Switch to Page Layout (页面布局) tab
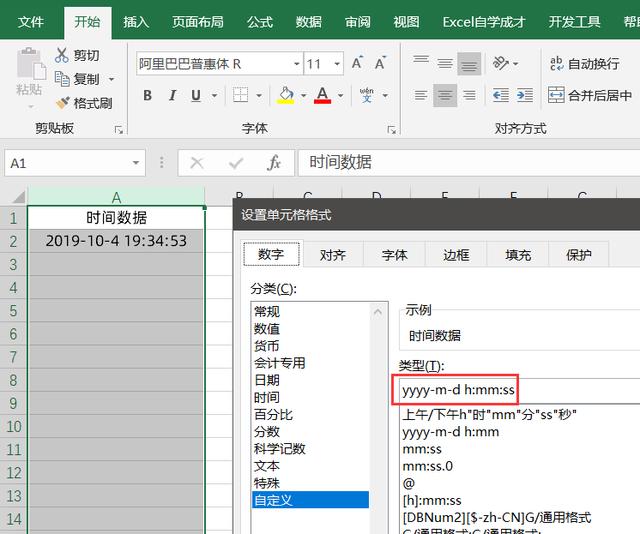640x534 pixels. tap(198, 22)
